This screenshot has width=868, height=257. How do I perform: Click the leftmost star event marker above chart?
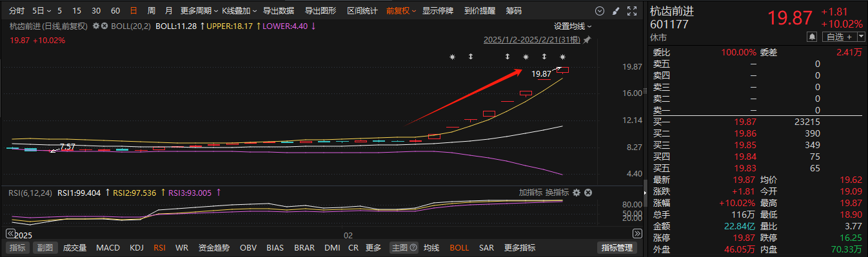[453, 57]
